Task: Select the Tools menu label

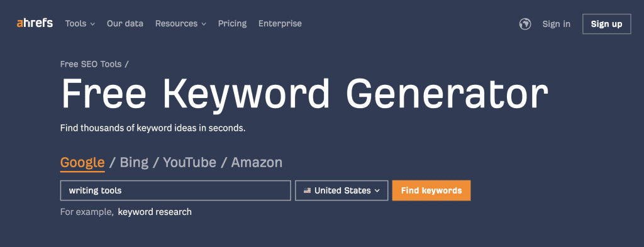Action: click(x=75, y=24)
